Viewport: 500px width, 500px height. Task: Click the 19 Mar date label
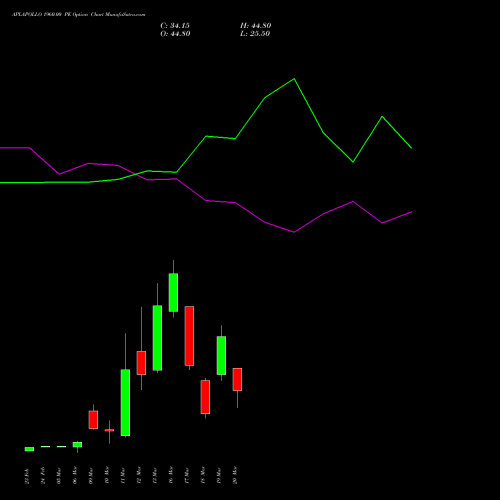pos(219,476)
